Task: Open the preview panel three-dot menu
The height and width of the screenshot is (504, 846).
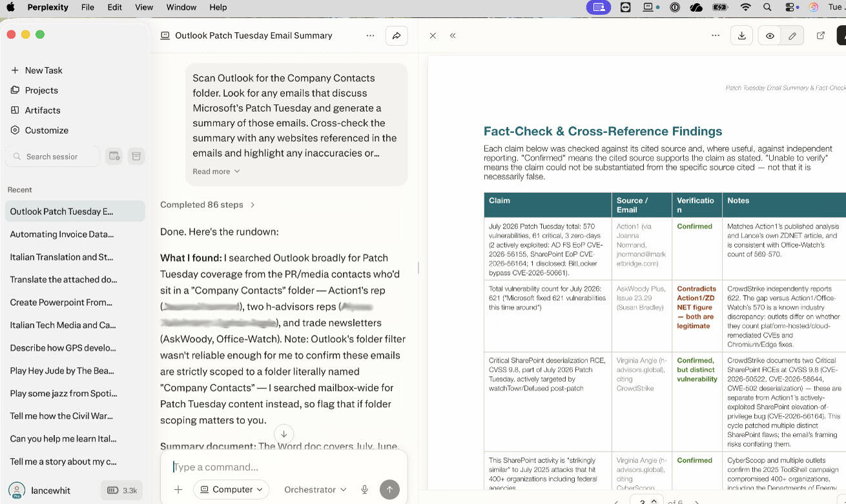Action: point(716,35)
